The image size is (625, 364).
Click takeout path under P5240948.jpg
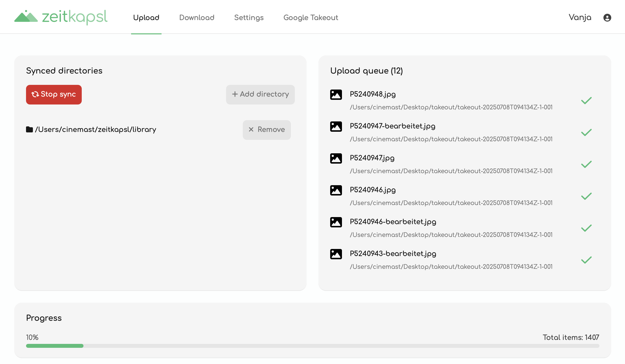point(451,107)
